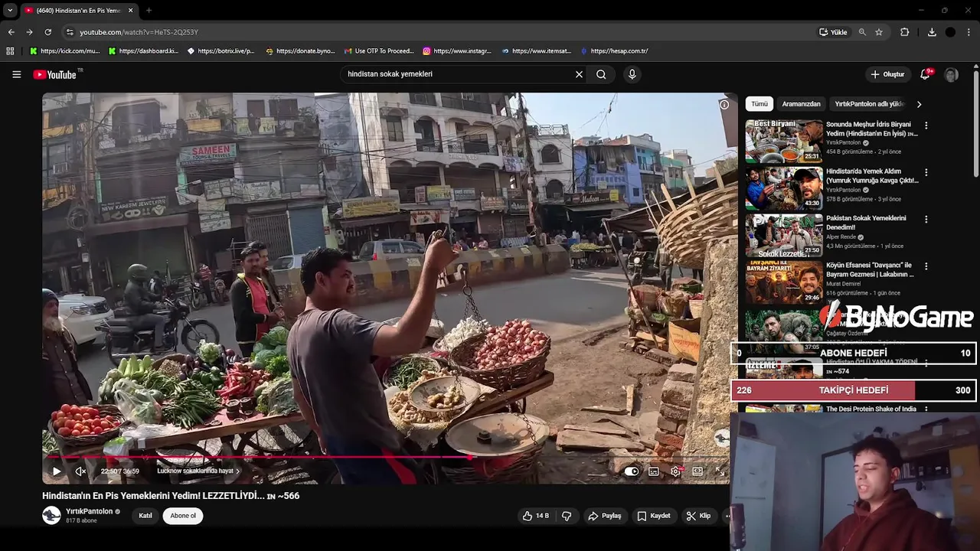Screen dimensions: 980x551
Task: Create a clip with the Klip button
Action: [x=698, y=516]
